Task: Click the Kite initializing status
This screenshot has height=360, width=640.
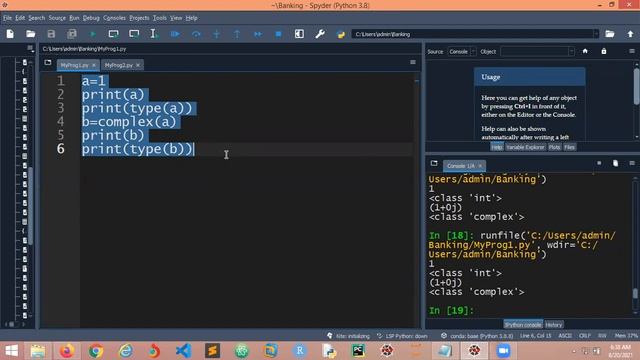Action: click(348, 336)
